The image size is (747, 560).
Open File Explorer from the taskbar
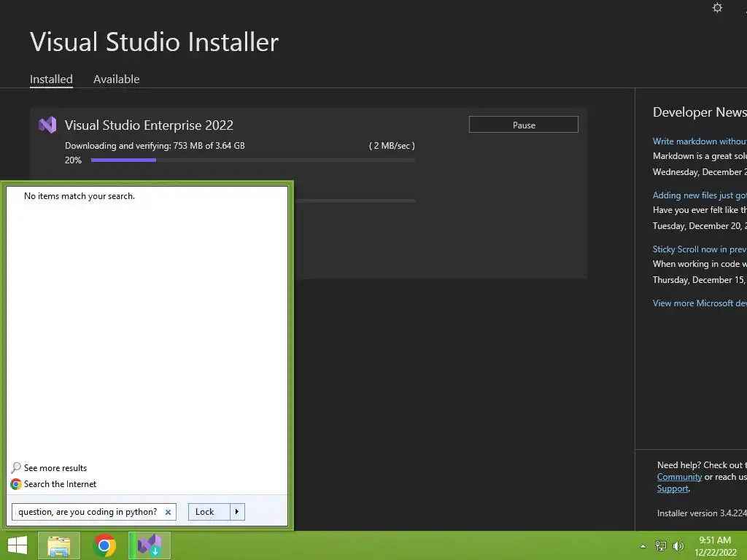59,545
